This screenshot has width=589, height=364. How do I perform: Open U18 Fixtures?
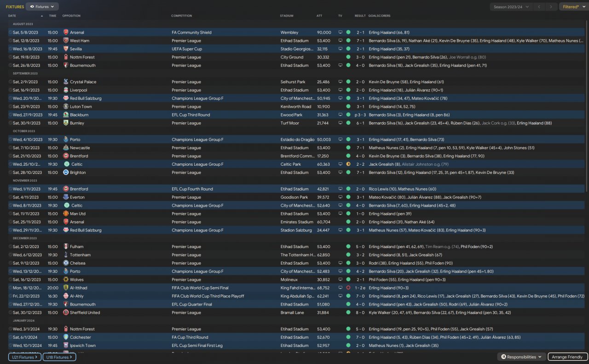click(59, 357)
